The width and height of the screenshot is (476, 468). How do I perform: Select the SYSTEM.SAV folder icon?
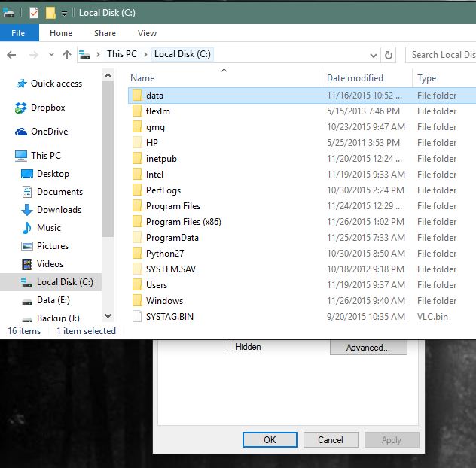pos(137,269)
